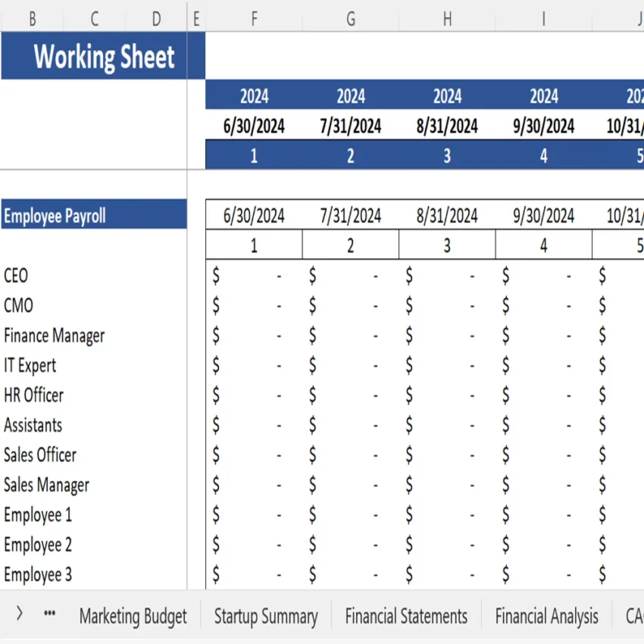Select the Finance Manager label cell
Viewport: 644px width, 644px height.
click(54, 336)
